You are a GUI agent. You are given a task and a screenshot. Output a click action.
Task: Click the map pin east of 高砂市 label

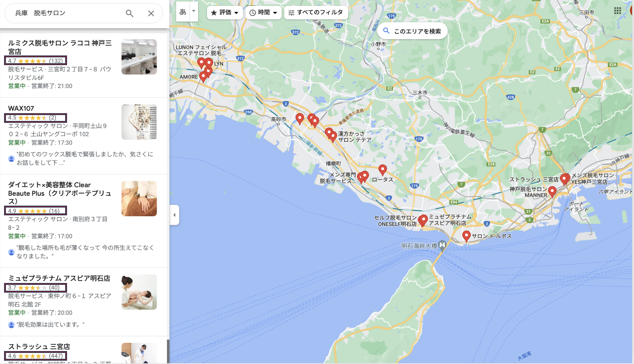[x=300, y=118]
